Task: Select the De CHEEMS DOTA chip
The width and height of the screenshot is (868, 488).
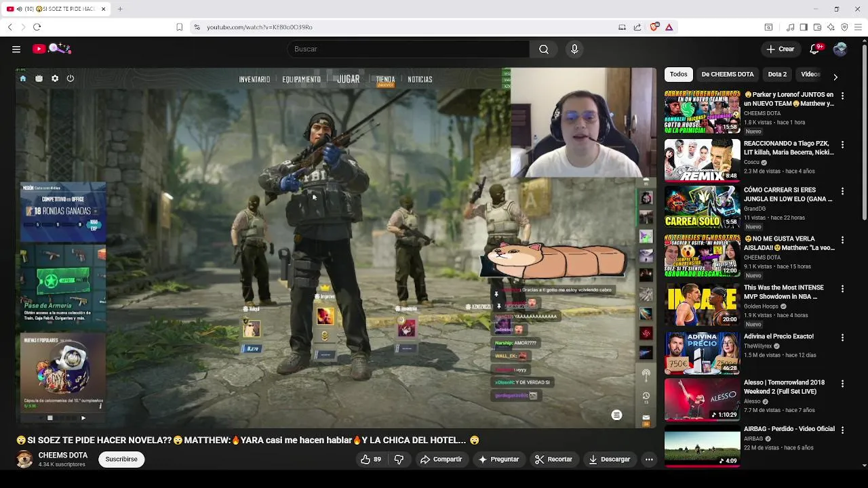Action: (727, 75)
